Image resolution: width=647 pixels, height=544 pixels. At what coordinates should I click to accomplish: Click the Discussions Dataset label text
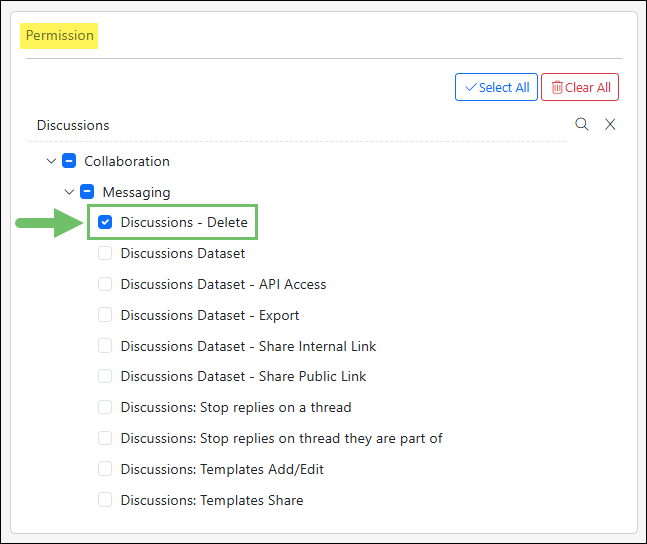click(x=183, y=253)
